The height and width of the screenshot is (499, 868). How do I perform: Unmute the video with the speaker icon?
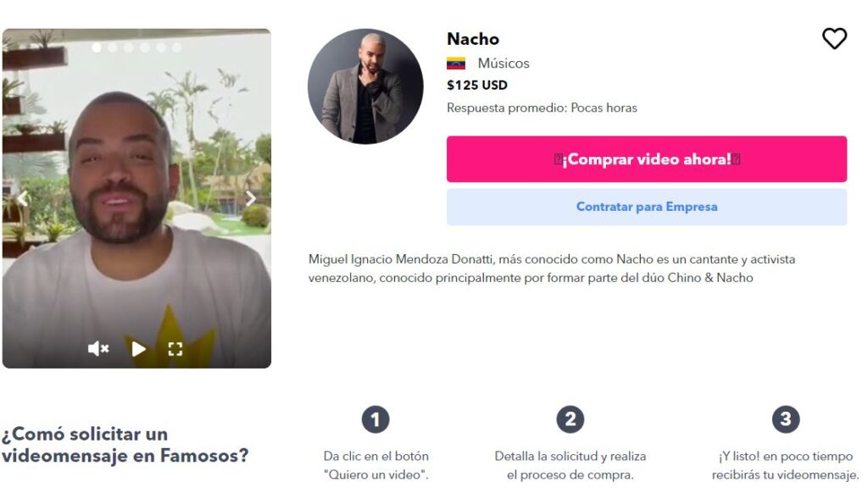(x=98, y=348)
